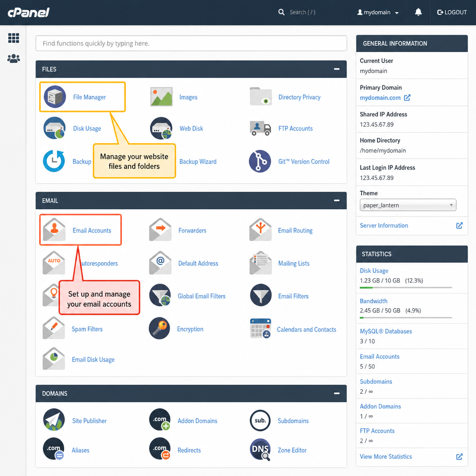The width and height of the screenshot is (476, 476).
Task: Open the mydomain.com primary domain link
Action: [x=380, y=98]
